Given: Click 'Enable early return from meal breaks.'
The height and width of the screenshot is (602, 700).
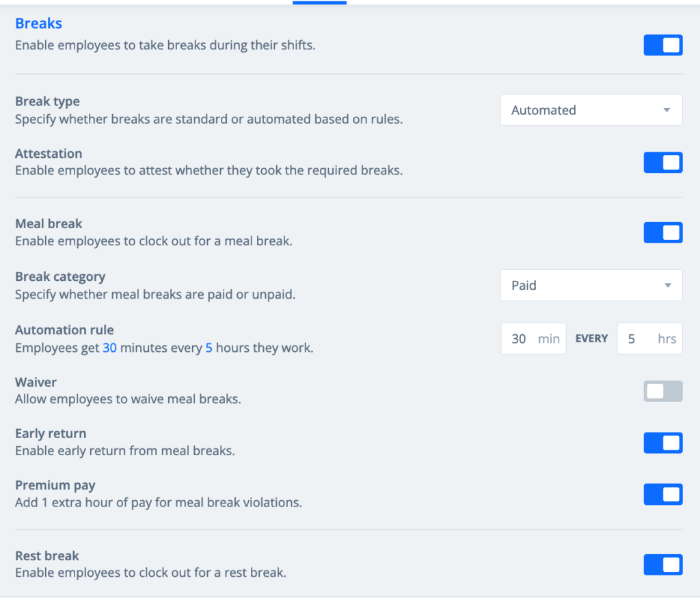Looking at the screenshot, I should 125,451.
